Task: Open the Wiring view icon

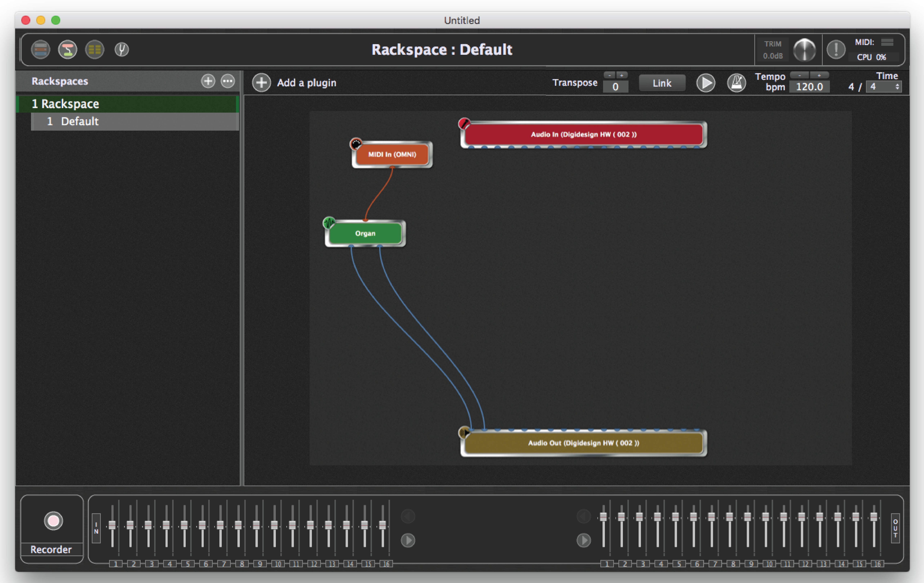Action: click(x=68, y=50)
